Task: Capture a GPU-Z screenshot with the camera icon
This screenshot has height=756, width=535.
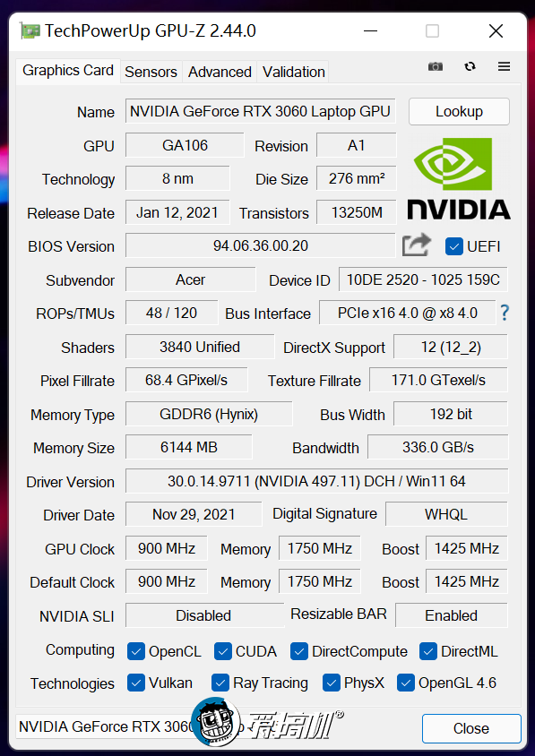Action: [x=436, y=66]
